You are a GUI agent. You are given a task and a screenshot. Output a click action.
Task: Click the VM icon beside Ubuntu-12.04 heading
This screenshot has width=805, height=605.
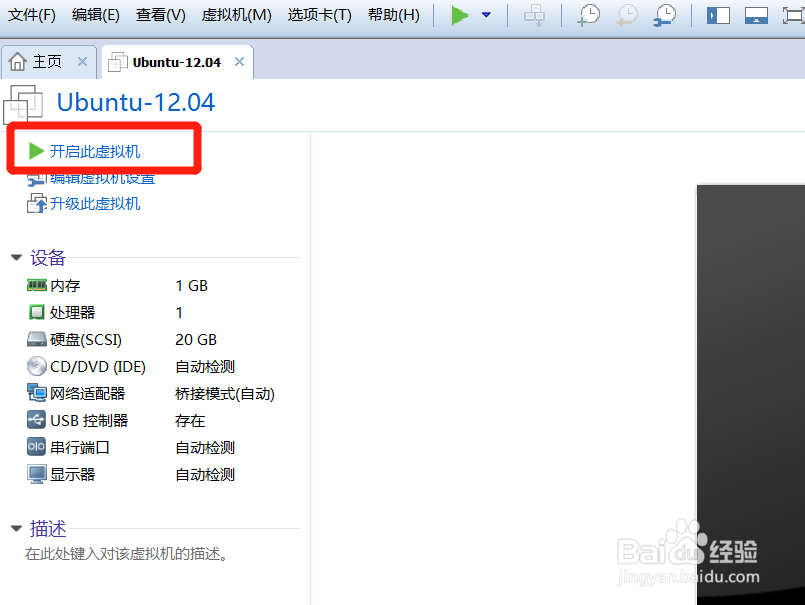[23, 104]
